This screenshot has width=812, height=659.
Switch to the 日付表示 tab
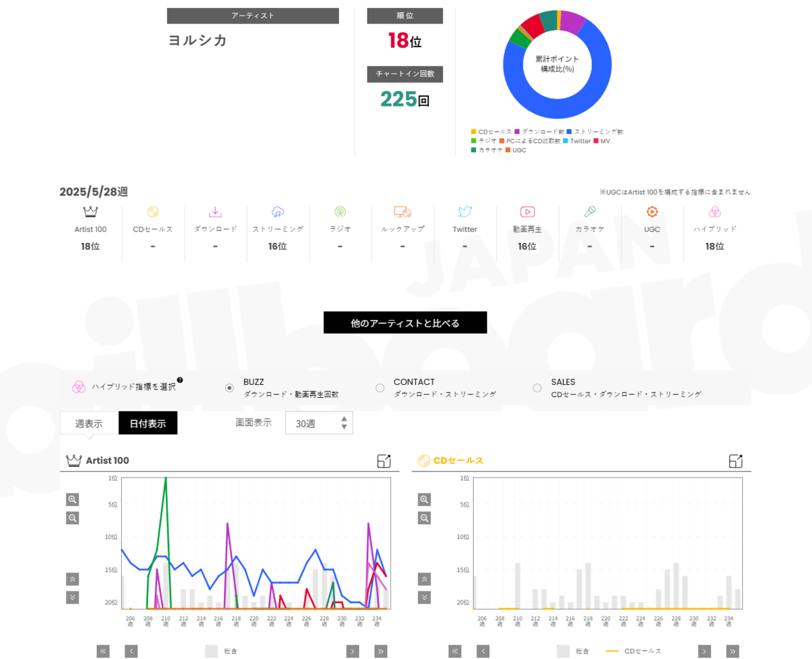tap(148, 424)
